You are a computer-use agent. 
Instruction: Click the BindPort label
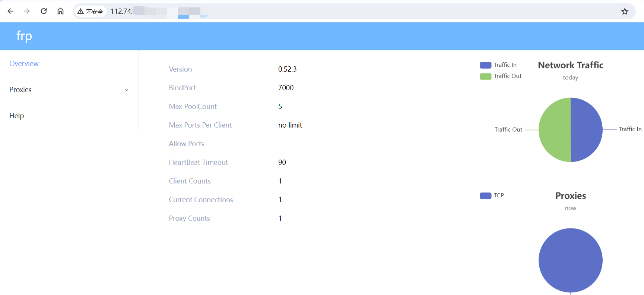(182, 88)
